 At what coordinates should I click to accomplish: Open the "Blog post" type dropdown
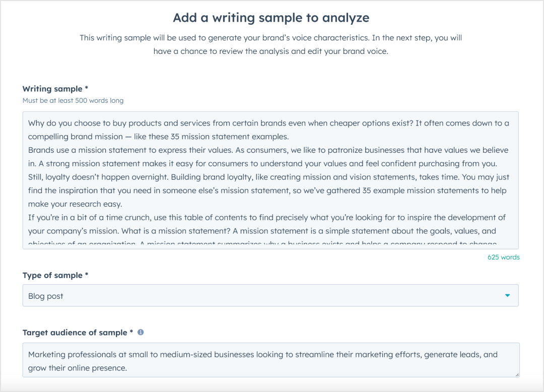[270, 296]
